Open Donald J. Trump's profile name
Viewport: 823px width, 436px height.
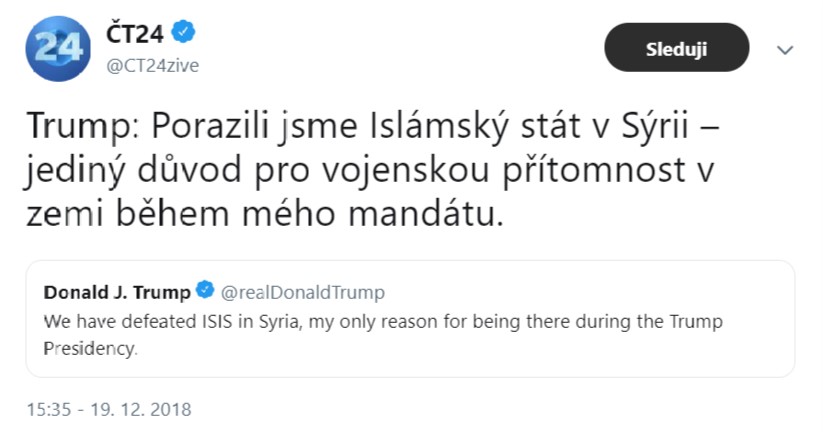(x=117, y=292)
